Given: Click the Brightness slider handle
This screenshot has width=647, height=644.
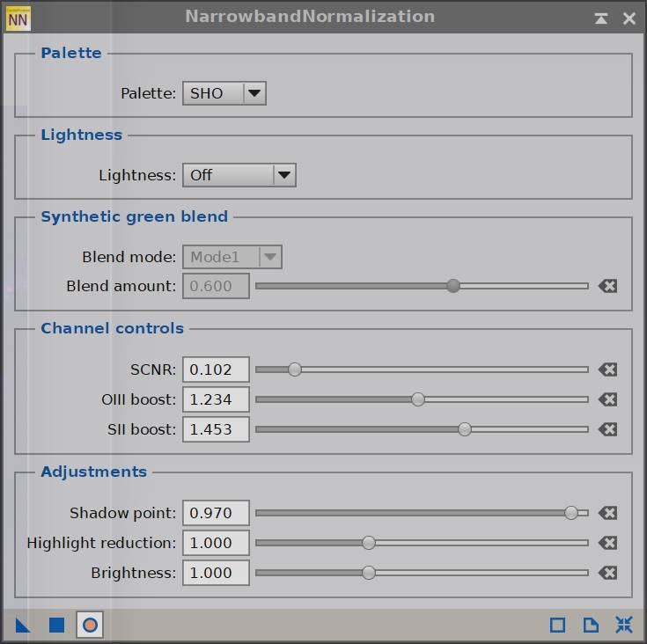Looking at the screenshot, I should point(369,573).
